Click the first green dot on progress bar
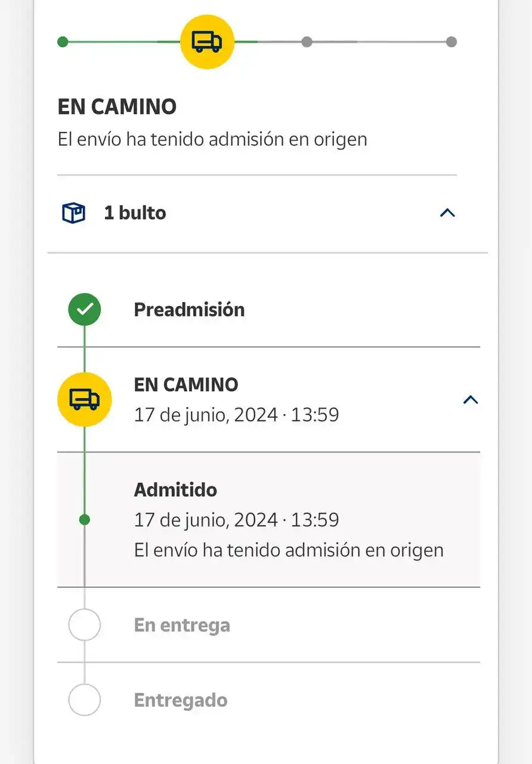Image resolution: width=532 pixels, height=764 pixels. point(63,42)
